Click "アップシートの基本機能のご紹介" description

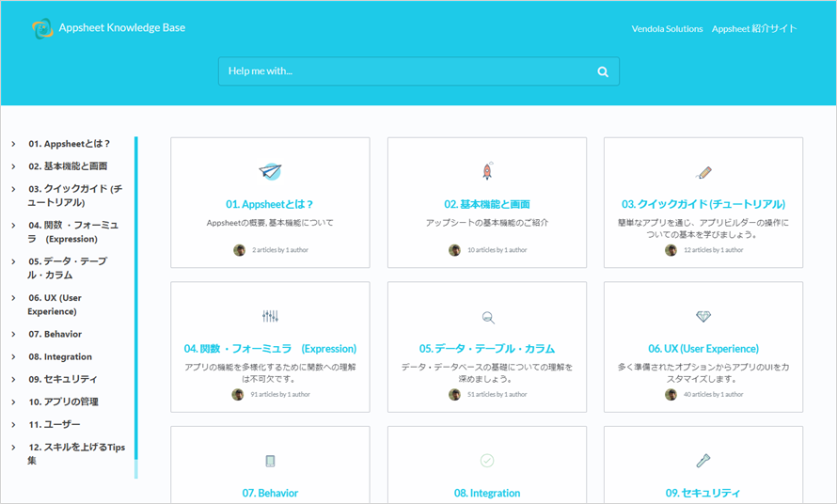coord(487,223)
